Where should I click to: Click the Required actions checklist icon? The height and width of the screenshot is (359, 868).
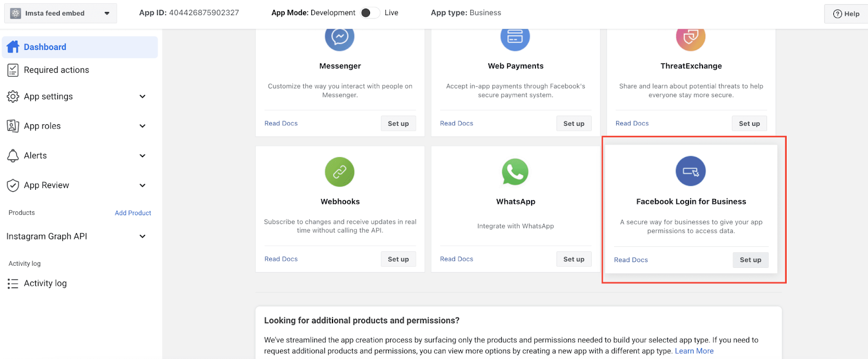[x=12, y=70]
